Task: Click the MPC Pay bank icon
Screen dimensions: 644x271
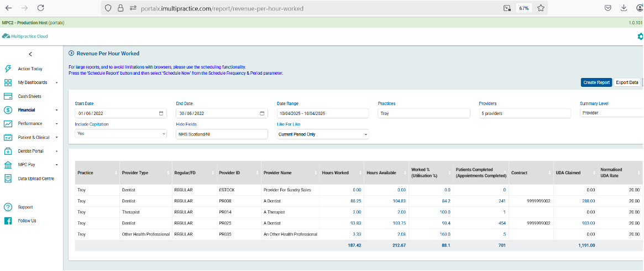Action: (x=7, y=165)
